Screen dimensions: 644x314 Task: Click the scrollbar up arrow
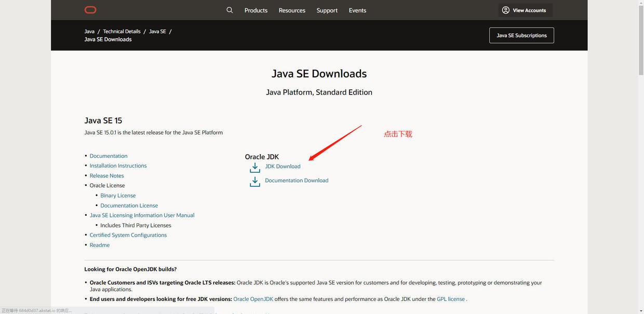click(x=640, y=4)
